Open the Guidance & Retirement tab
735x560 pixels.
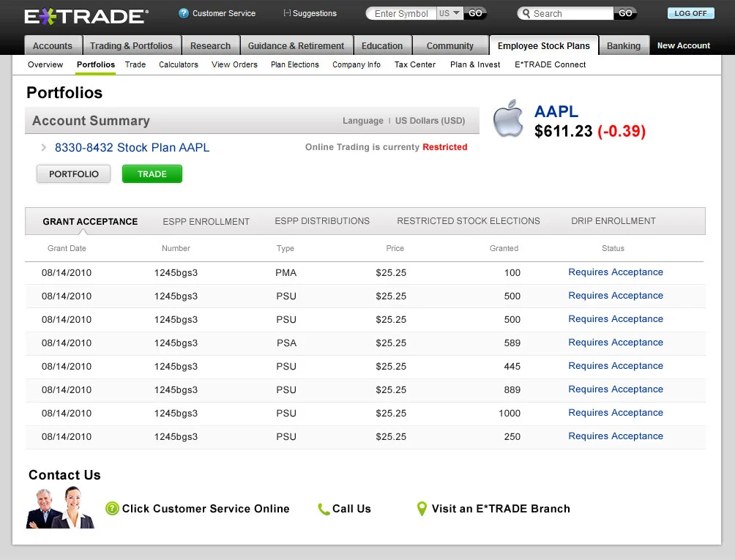pos(296,45)
